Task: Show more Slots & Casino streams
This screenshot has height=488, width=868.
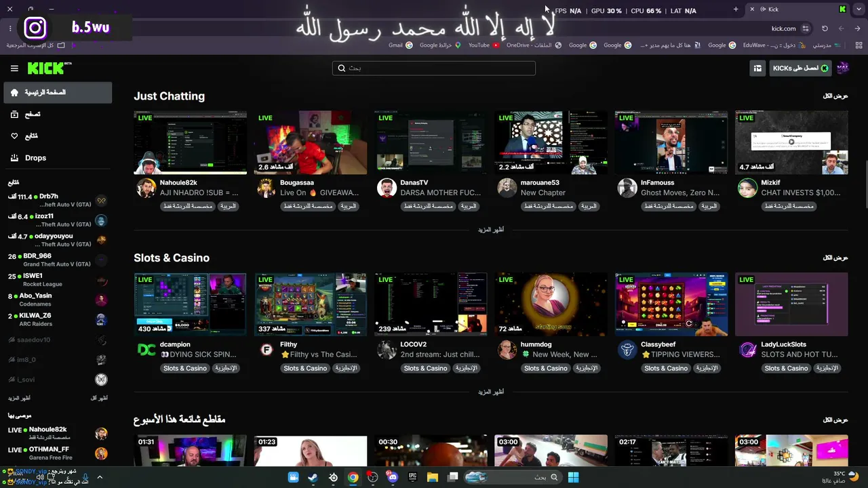Action: 490,392
